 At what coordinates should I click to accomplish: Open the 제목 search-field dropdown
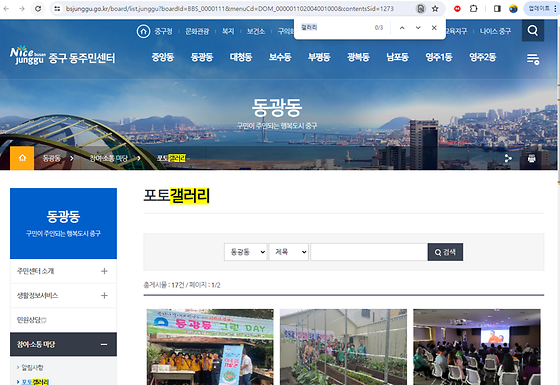click(x=289, y=252)
